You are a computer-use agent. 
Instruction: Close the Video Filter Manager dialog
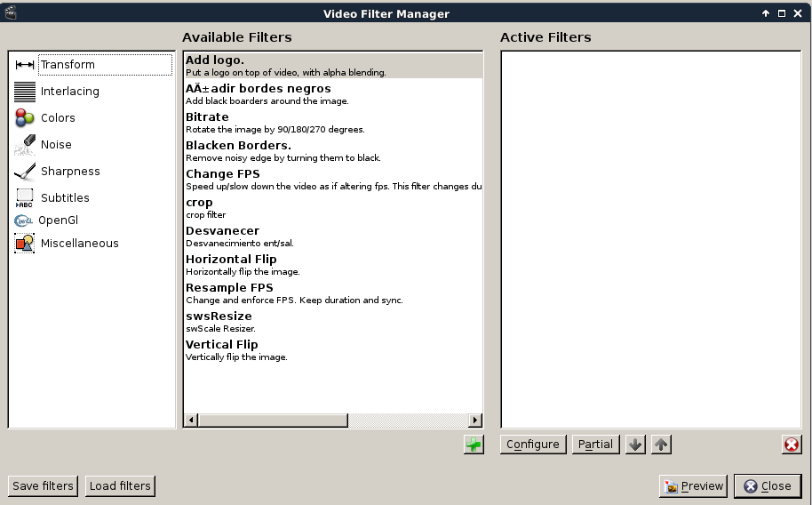click(768, 485)
